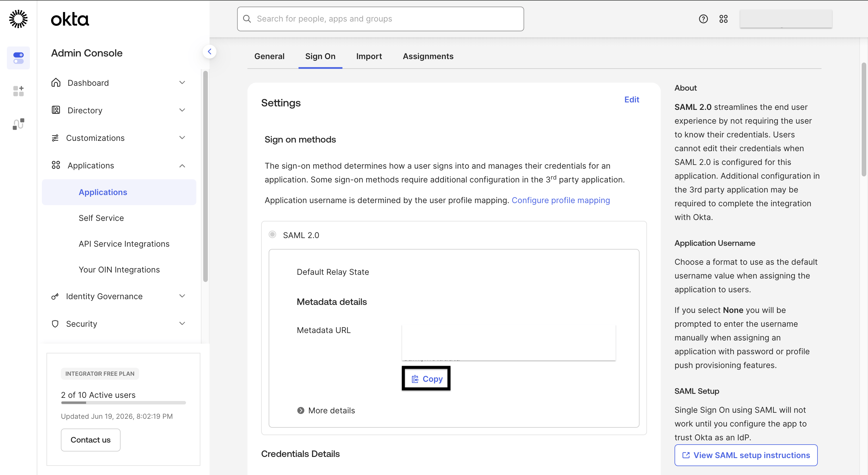Click the clipboard icon on the Copy button
The image size is (868, 475).
point(415,379)
